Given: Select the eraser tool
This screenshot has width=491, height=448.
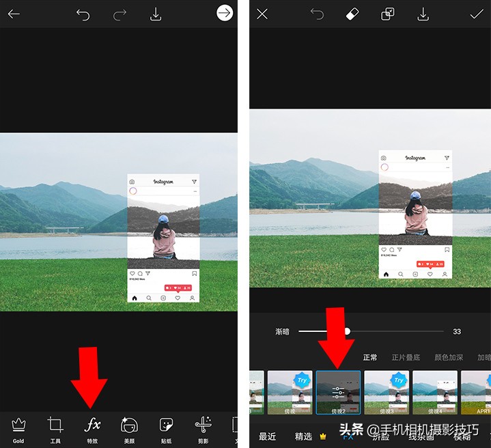Looking at the screenshot, I should pyautogui.click(x=352, y=14).
